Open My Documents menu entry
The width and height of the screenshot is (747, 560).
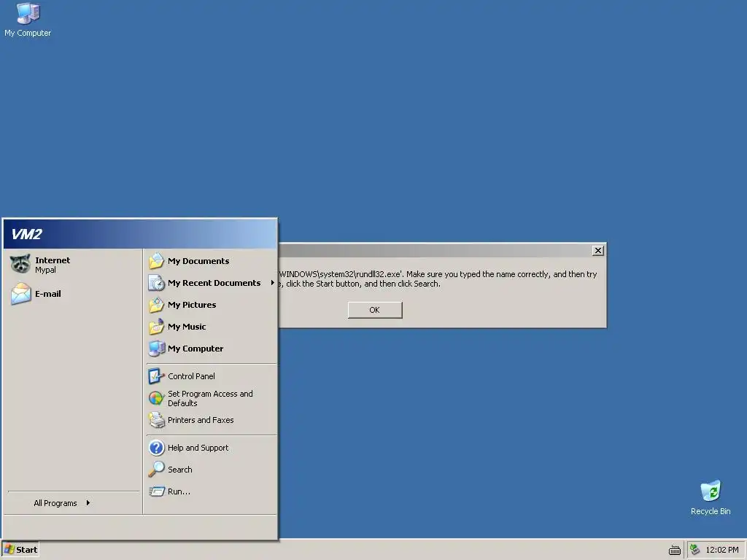point(212,261)
